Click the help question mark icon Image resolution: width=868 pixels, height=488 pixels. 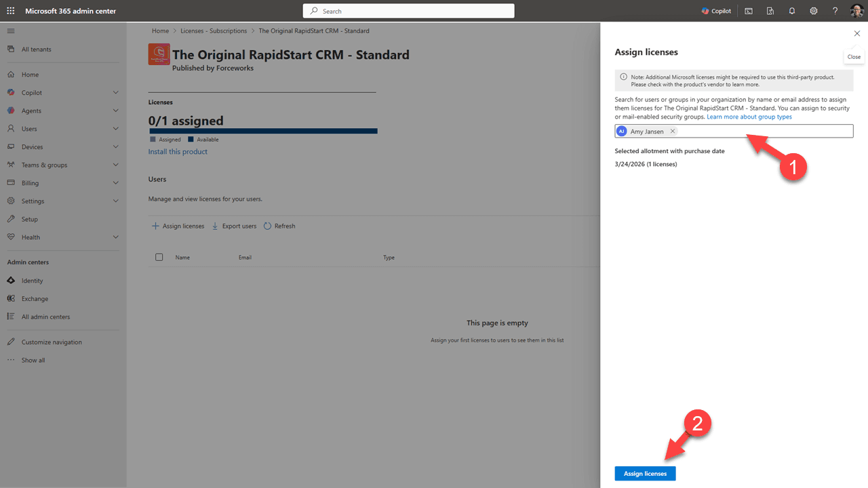point(835,11)
